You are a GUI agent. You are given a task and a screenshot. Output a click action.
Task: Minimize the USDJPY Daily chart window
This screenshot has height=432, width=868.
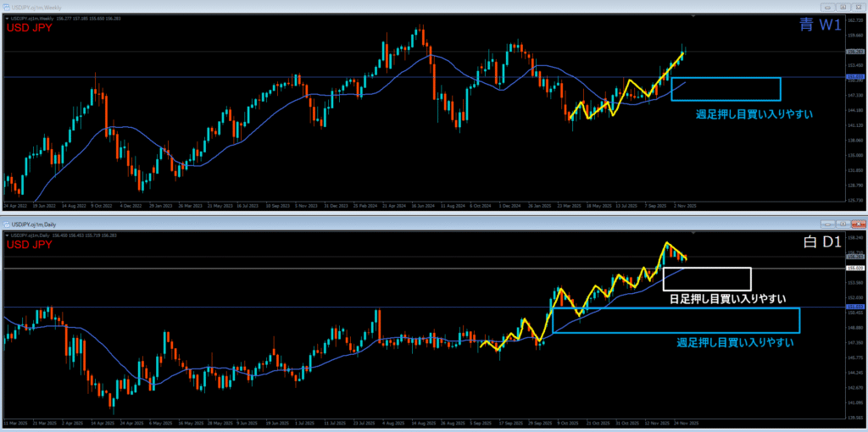pyautogui.click(x=828, y=224)
